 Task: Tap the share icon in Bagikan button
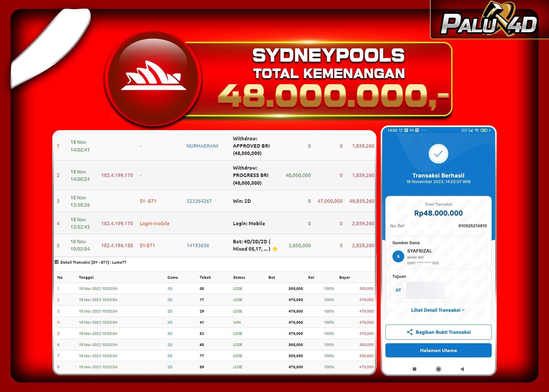point(410,332)
